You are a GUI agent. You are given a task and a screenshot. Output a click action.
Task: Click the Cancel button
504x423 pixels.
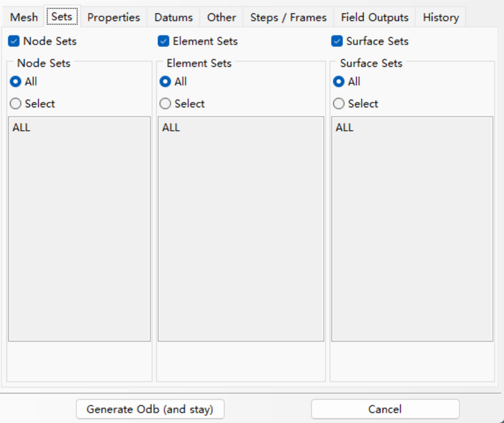(x=385, y=409)
